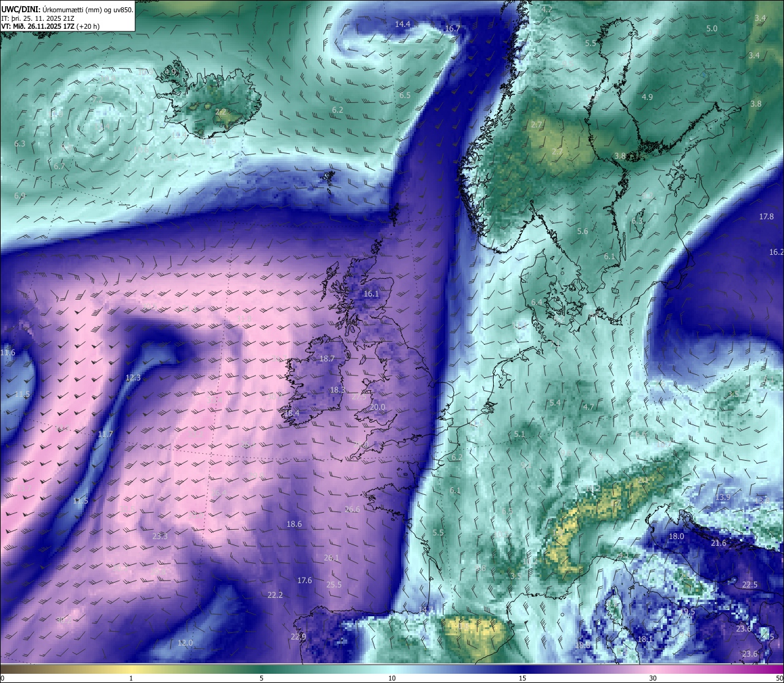The width and height of the screenshot is (784, 683).
Task: Select the 2.2 value over Iceland
Action: coord(221,112)
